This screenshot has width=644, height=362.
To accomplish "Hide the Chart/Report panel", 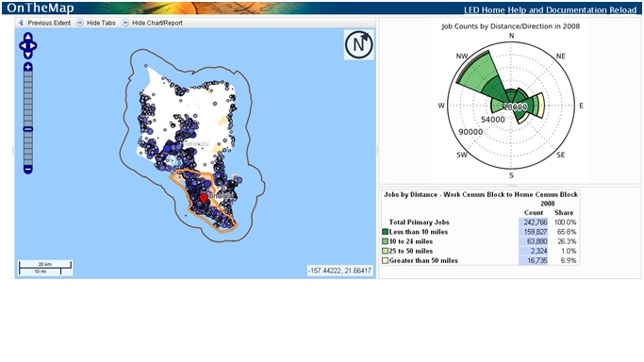I will 153,23.
